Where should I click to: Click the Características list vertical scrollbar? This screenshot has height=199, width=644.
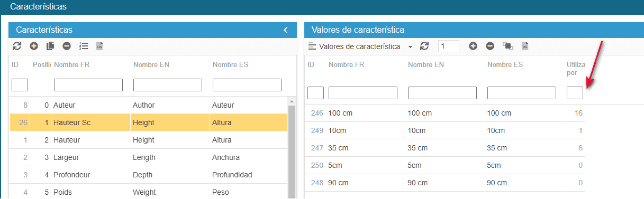tap(292, 148)
